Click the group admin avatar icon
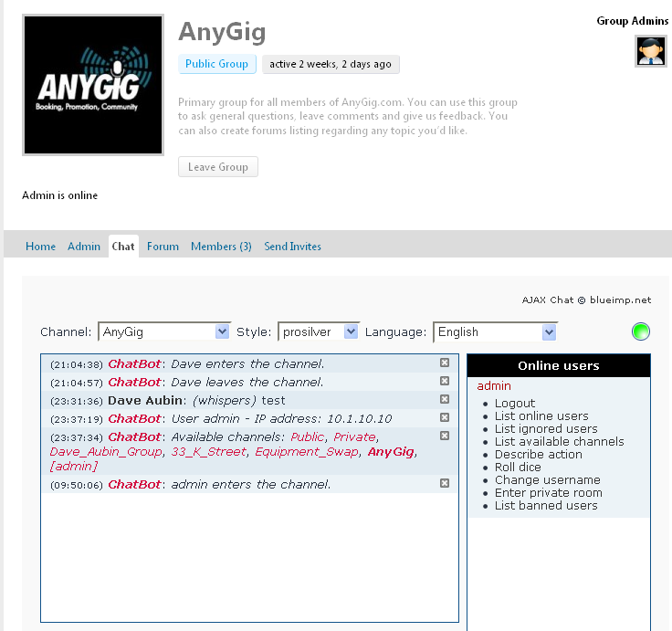This screenshot has height=631, width=672. 651,51
